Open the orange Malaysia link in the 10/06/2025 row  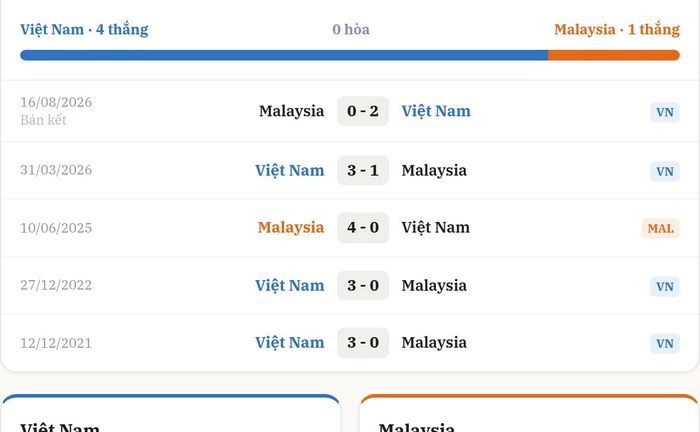291,227
